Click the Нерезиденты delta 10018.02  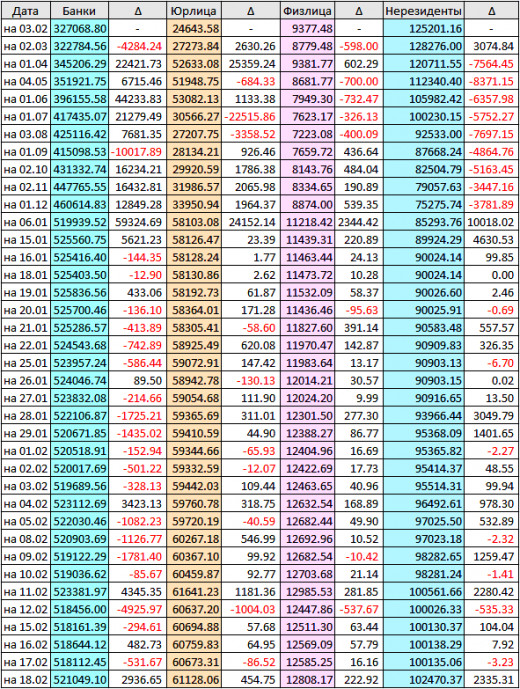[x=491, y=222]
